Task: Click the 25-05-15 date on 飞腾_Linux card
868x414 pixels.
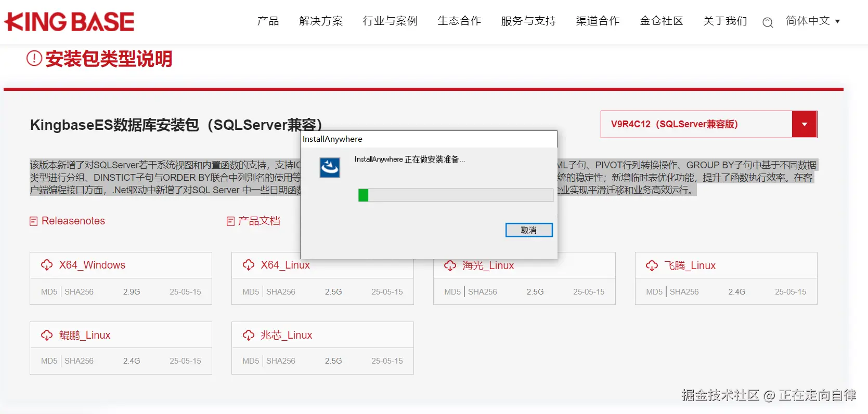Action: 791,292
